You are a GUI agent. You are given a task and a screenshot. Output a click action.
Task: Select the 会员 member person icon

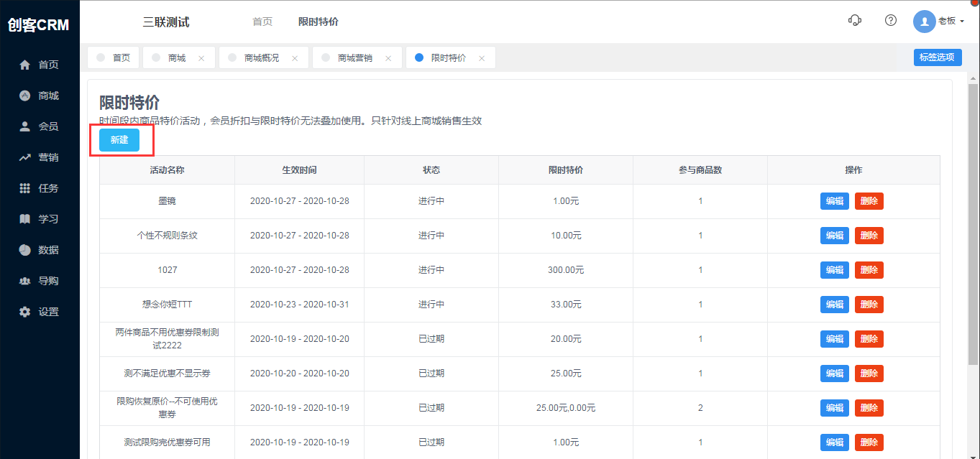[x=25, y=126]
